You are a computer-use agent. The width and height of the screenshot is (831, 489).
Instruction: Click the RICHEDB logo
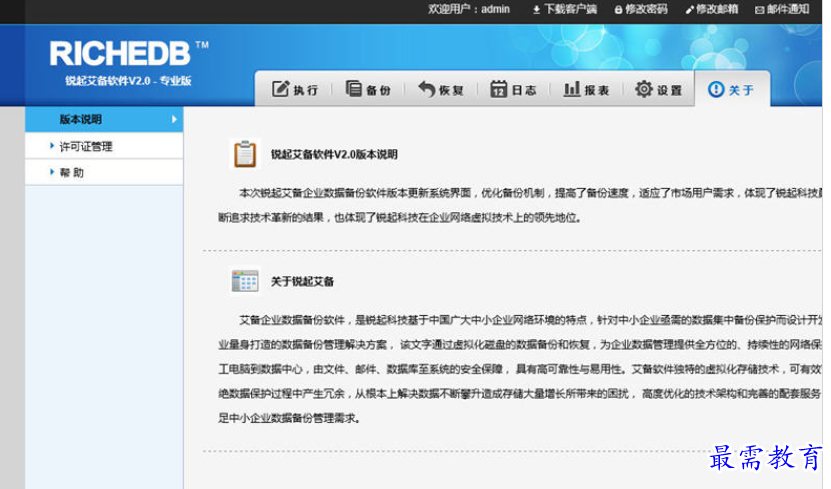click(120, 54)
